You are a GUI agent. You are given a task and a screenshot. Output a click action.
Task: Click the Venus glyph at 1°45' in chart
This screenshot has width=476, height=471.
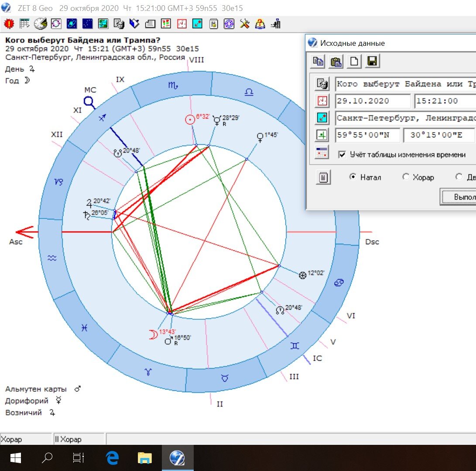[x=260, y=137]
